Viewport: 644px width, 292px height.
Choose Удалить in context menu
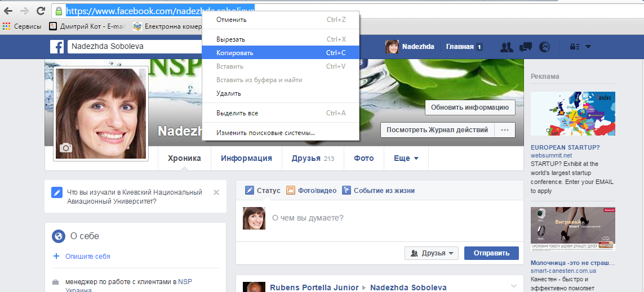tap(281, 93)
